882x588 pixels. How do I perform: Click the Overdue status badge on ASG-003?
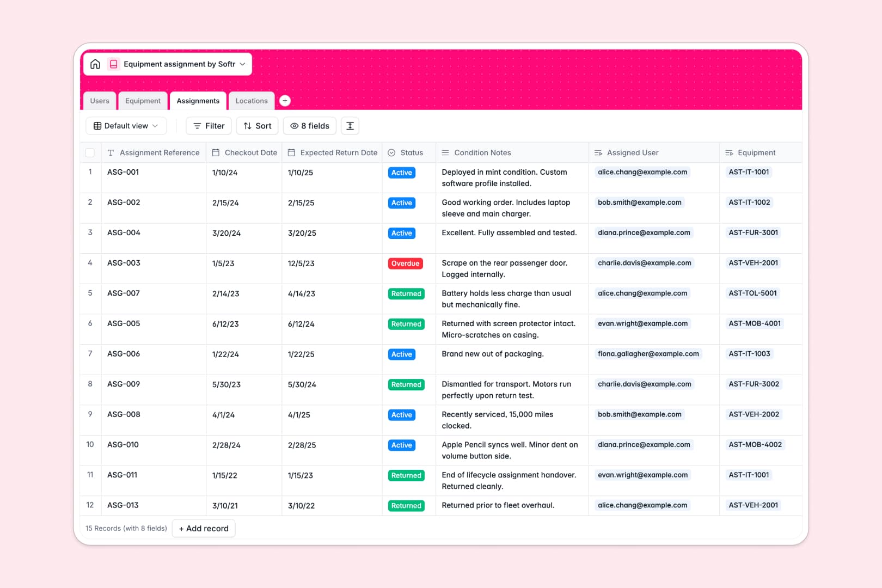click(x=405, y=263)
